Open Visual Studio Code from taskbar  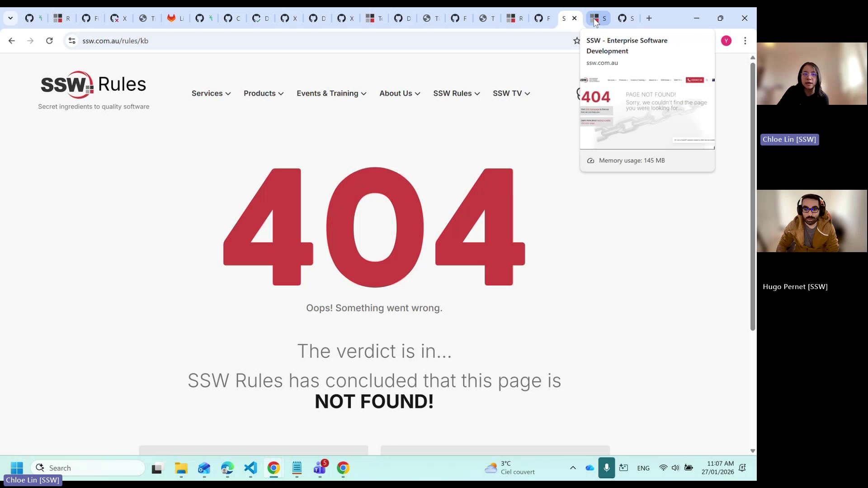tap(250, 468)
